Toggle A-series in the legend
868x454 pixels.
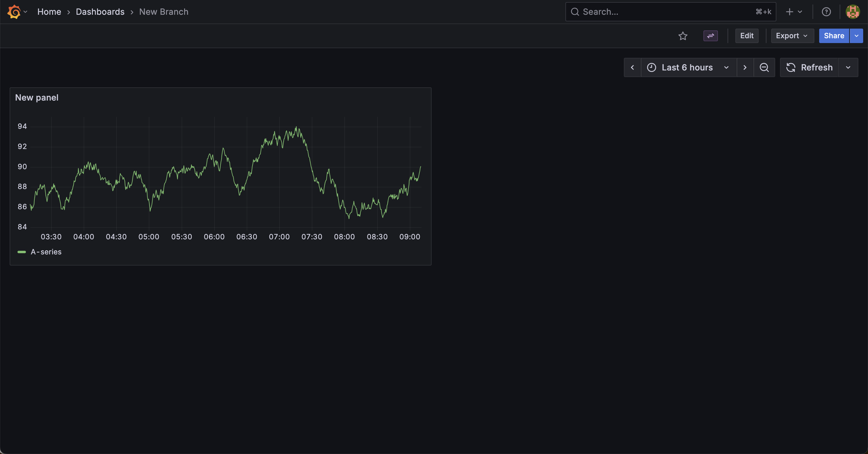pyautogui.click(x=46, y=252)
